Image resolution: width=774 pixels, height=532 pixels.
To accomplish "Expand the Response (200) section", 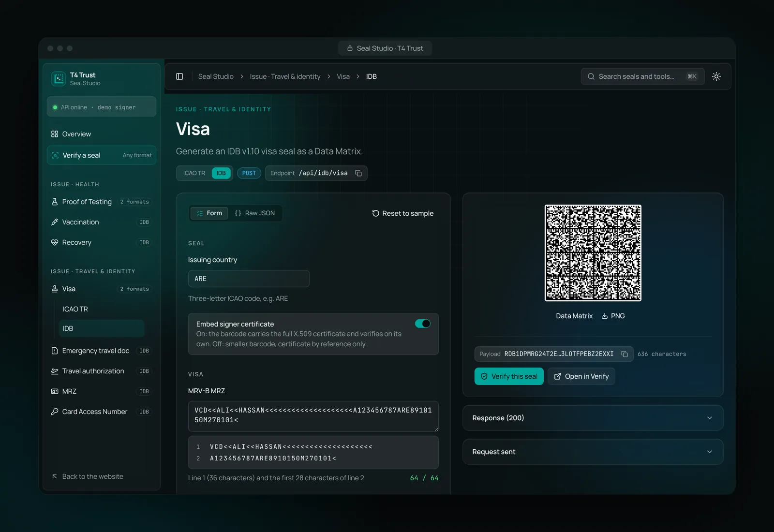I will click(x=593, y=418).
